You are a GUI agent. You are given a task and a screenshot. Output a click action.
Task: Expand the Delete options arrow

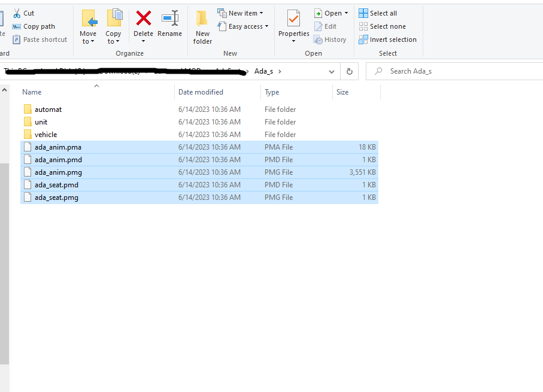tap(143, 41)
